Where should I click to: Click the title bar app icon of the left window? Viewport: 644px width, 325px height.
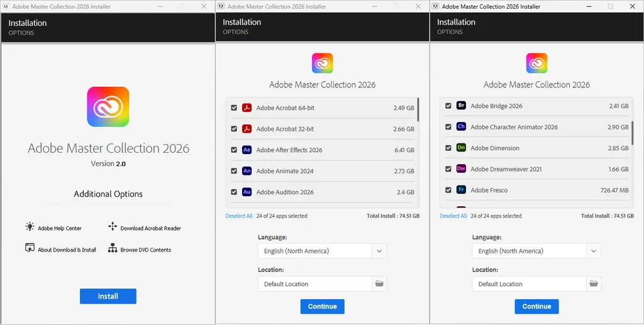[6, 6]
